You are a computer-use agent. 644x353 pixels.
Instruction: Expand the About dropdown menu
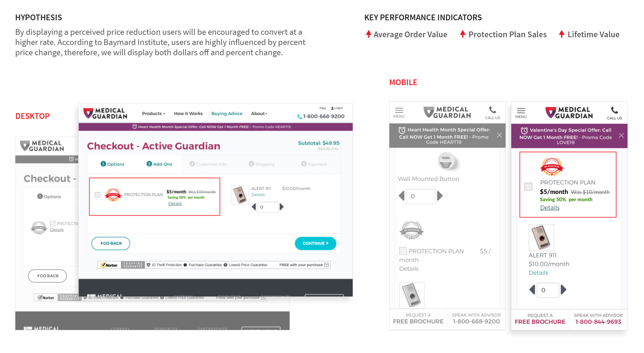pyautogui.click(x=259, y=113)
